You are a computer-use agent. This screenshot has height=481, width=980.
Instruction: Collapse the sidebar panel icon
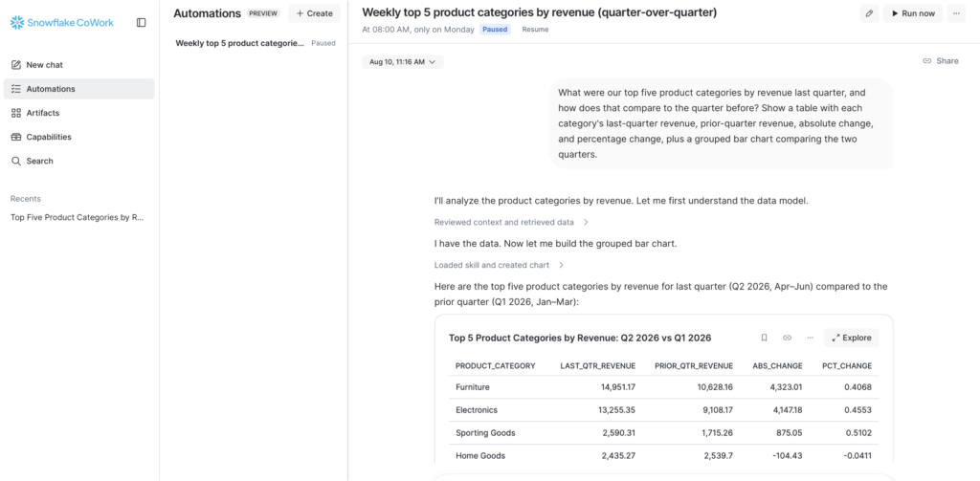pyautogui.click(x=142, y=23)
